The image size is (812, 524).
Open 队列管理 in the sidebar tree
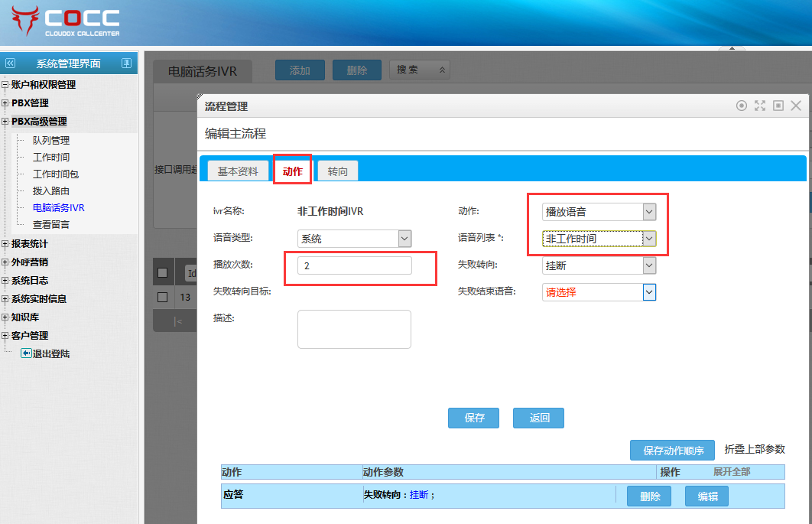point(51,141)
